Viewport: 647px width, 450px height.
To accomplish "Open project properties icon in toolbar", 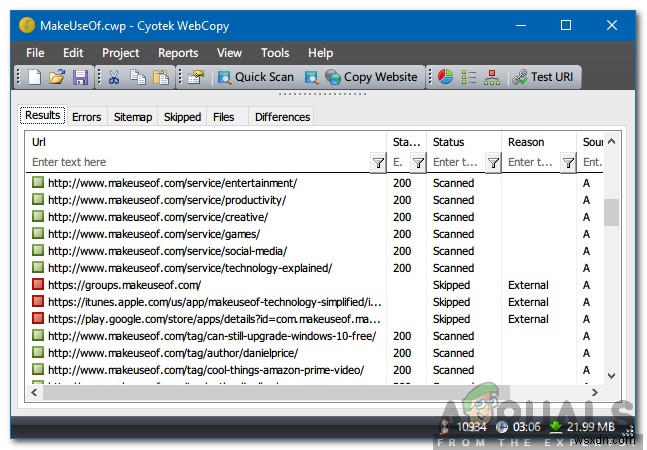I will pyautogui.click(x=196, y=77).
